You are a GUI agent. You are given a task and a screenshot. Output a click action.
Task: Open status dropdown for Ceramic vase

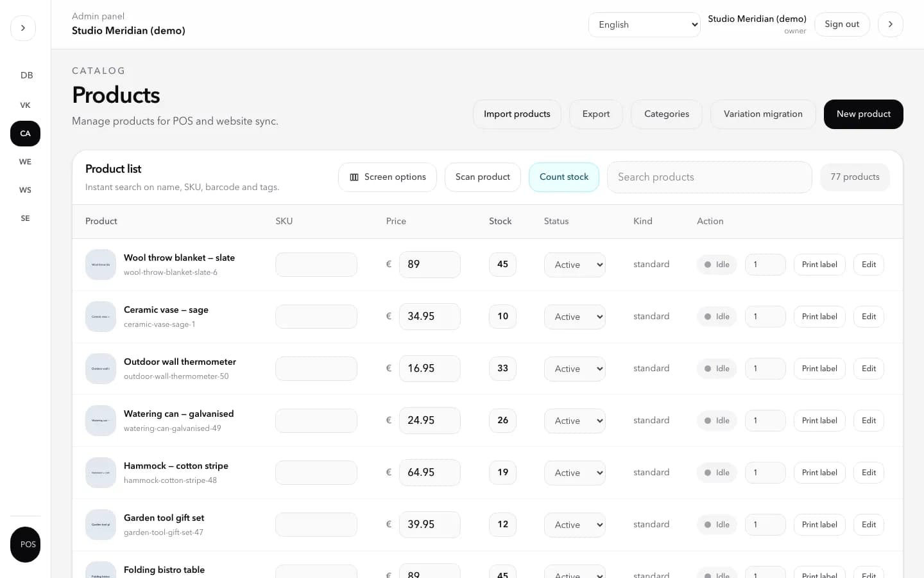[x=575, y=317]
